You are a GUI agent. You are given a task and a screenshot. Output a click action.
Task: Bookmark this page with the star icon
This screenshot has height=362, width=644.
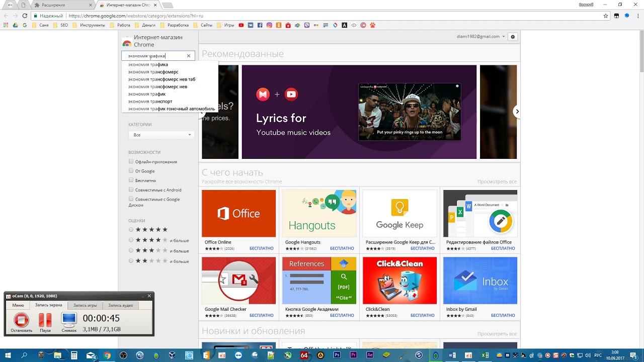[606, 16]
